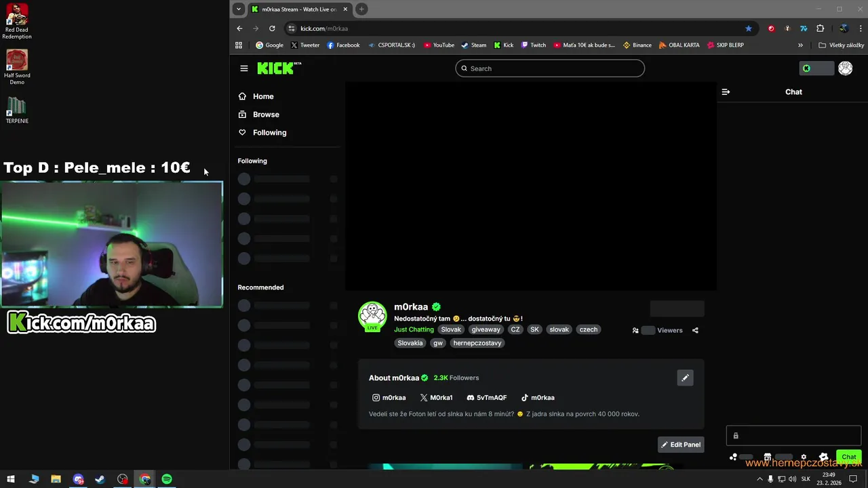The width and height of the screenshot is (868, 488).
Task: Open Spotify from taskbar
Action: tap(167, 479)
